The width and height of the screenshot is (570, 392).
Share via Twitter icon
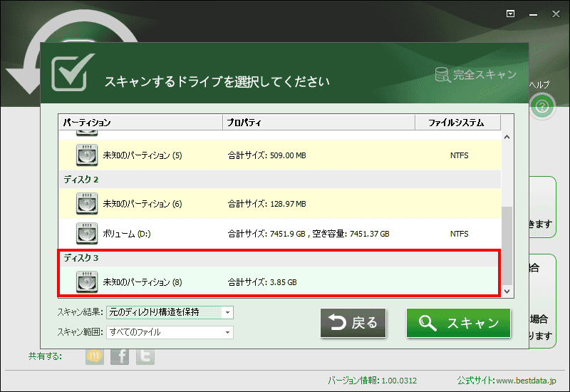point(145,356)
